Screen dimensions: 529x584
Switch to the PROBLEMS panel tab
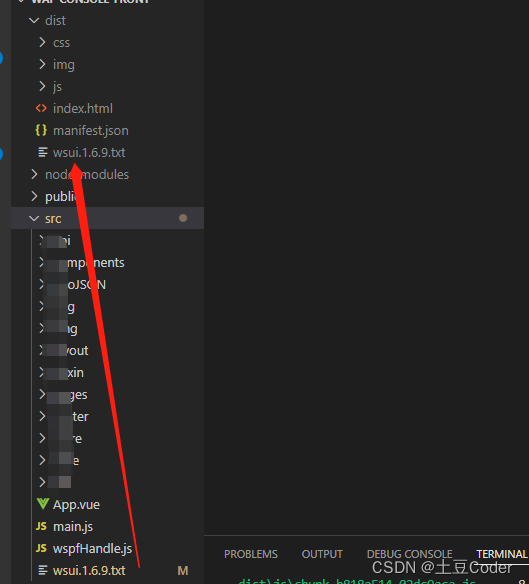[x=251, y=554]
